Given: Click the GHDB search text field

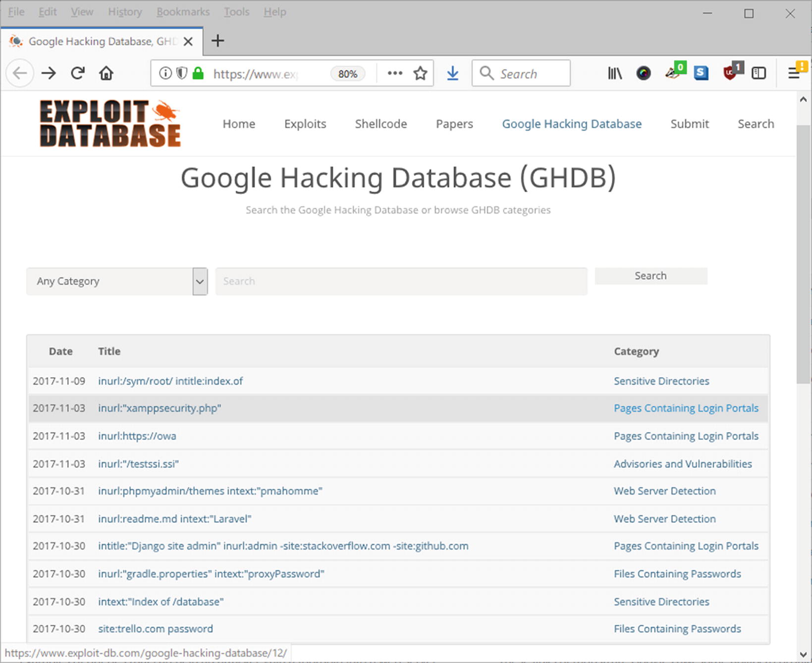Looking at the screenshot, I should click(401, 281).
